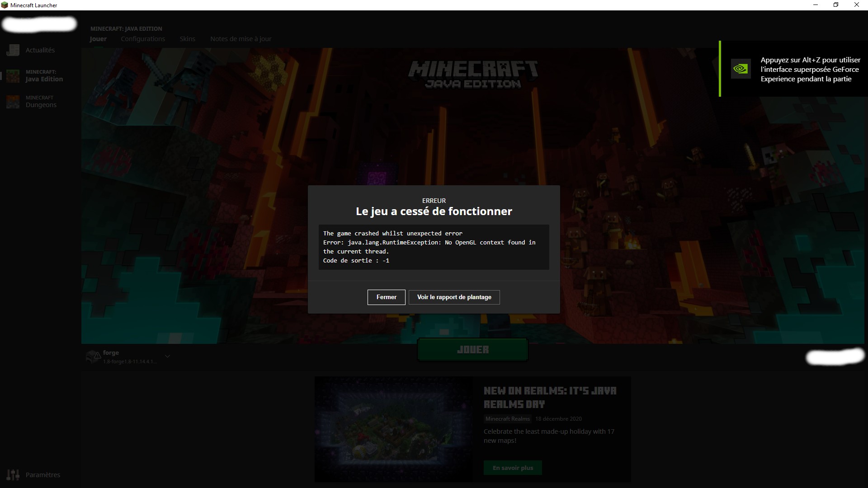Switch to the Configurations tab

pyautogui.click(x=143, y=39)
